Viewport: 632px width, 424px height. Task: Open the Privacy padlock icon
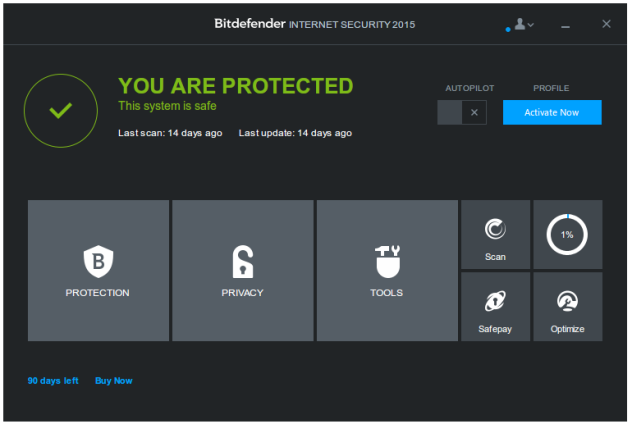(x=243, y=261)
